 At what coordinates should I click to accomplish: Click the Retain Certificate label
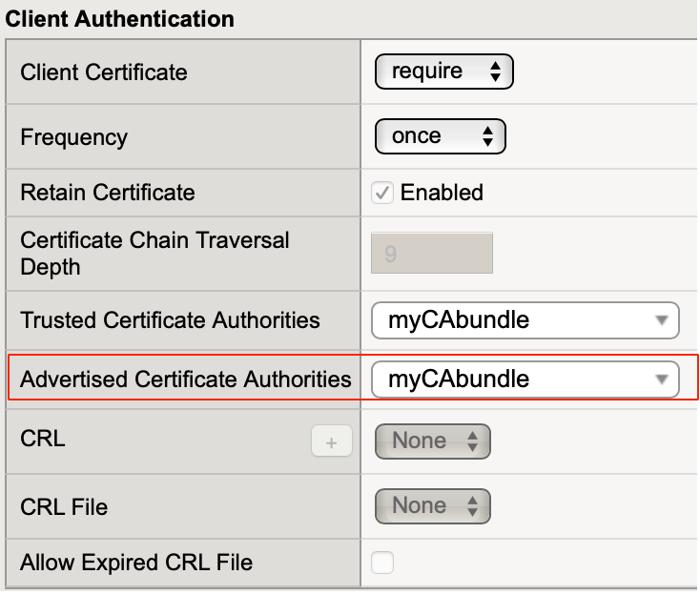coord(107,193)
